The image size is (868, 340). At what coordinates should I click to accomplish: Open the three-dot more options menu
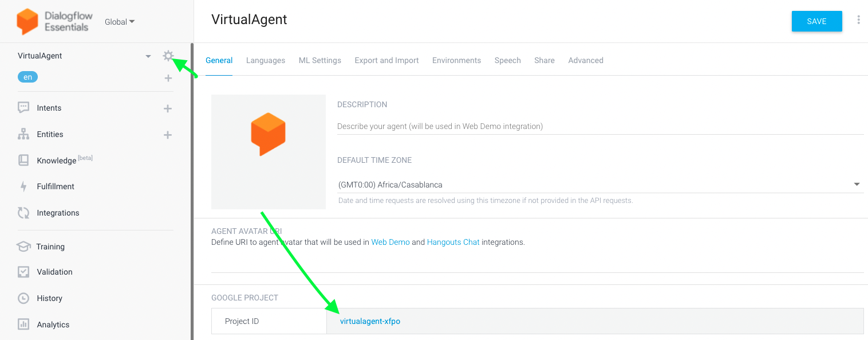click(x=858, y=20)
